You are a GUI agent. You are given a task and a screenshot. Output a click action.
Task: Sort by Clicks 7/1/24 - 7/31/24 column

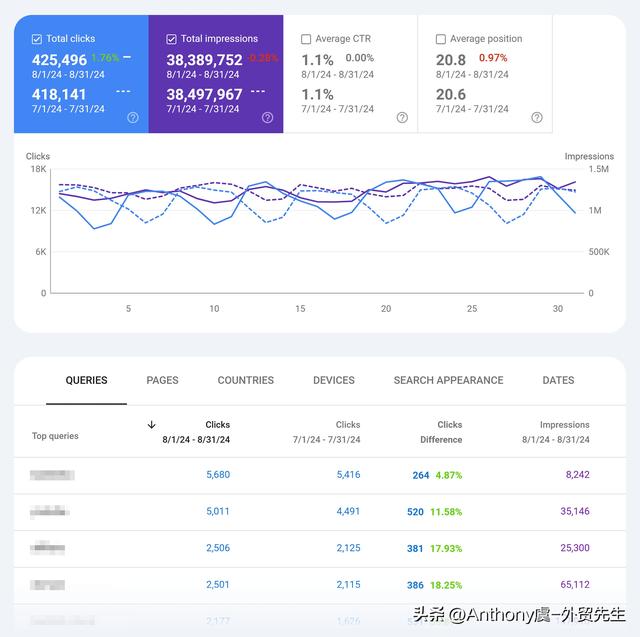point(327,432)
